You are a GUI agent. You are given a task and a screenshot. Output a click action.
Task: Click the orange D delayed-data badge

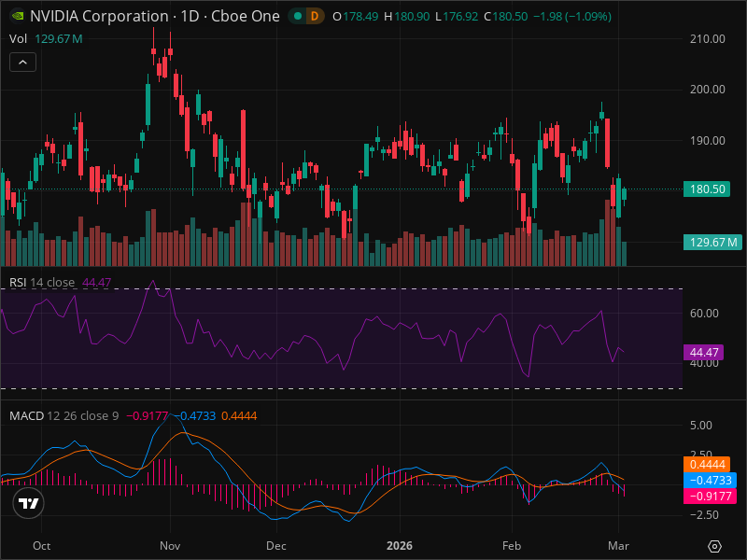[315, 16]
